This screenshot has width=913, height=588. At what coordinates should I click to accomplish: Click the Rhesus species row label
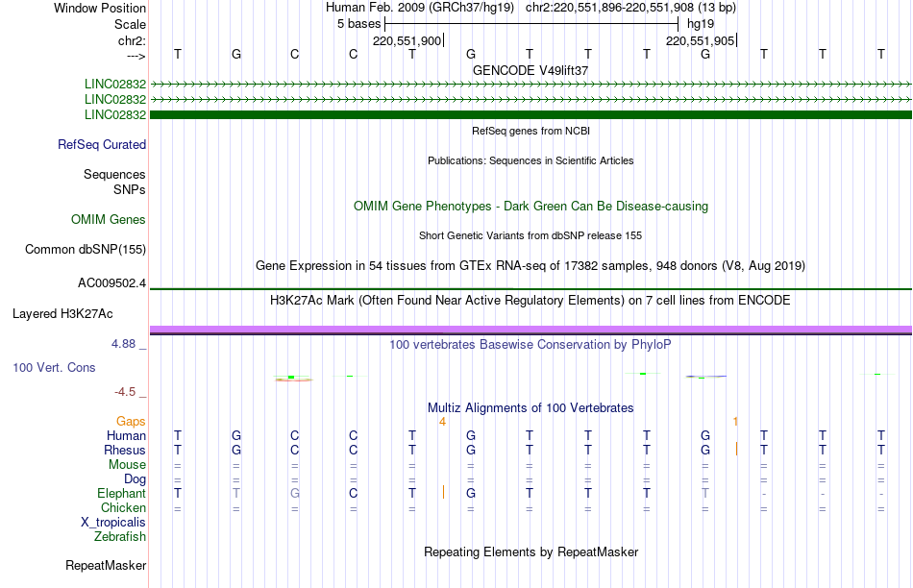tap(125, 450)
